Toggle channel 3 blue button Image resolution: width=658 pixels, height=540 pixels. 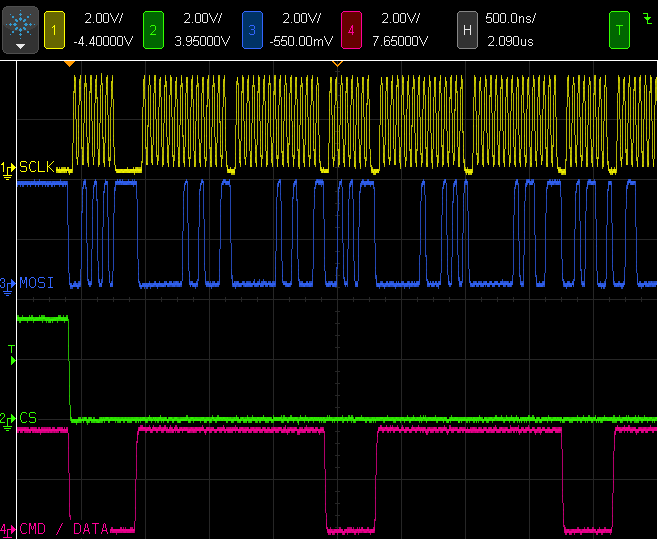(x=253, y=30)
